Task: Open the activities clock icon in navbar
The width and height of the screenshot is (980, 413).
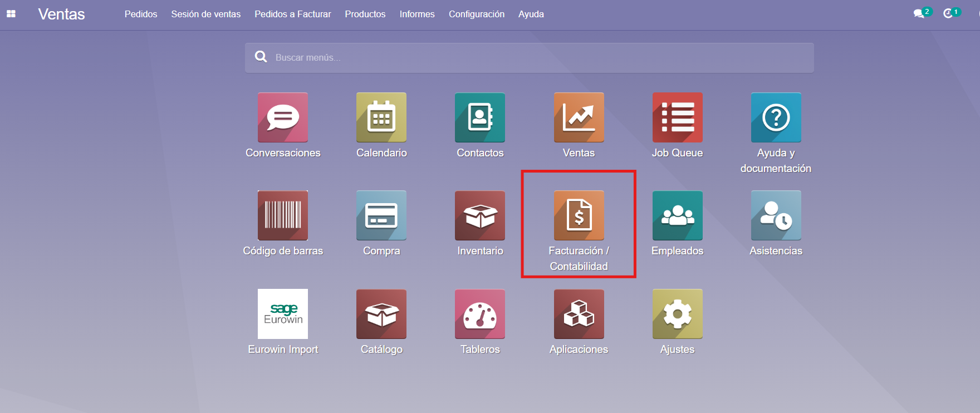Action: (x=948, y=13)
